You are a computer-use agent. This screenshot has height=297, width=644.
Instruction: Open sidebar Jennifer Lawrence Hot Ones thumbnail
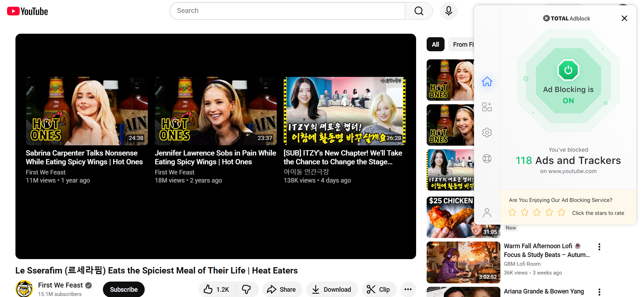click(450, 125)
